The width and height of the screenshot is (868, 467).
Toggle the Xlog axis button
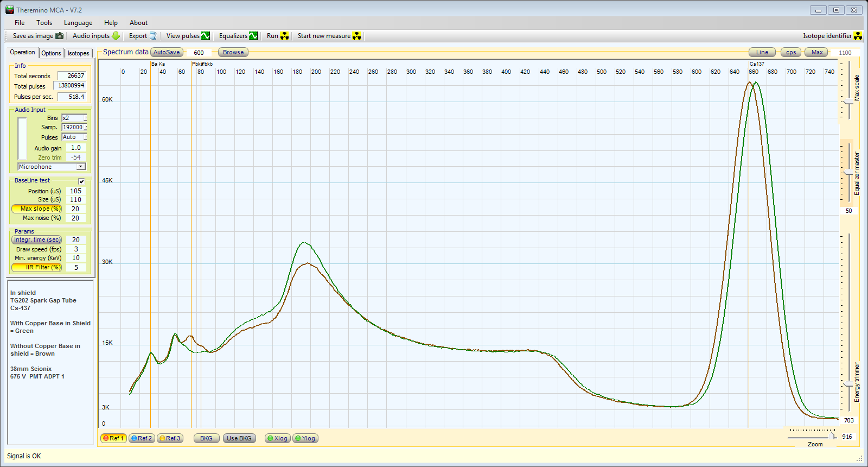tap(278, 438)
